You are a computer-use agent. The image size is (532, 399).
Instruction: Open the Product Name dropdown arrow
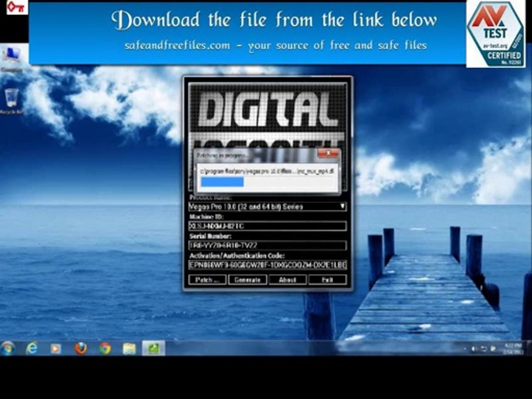click(342, 206)
